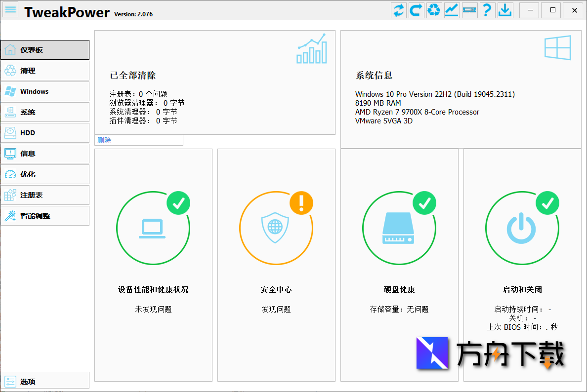Click the bar chart icon on cleanup card
This screenshot has width=587, height=392.
coord(312,48)
